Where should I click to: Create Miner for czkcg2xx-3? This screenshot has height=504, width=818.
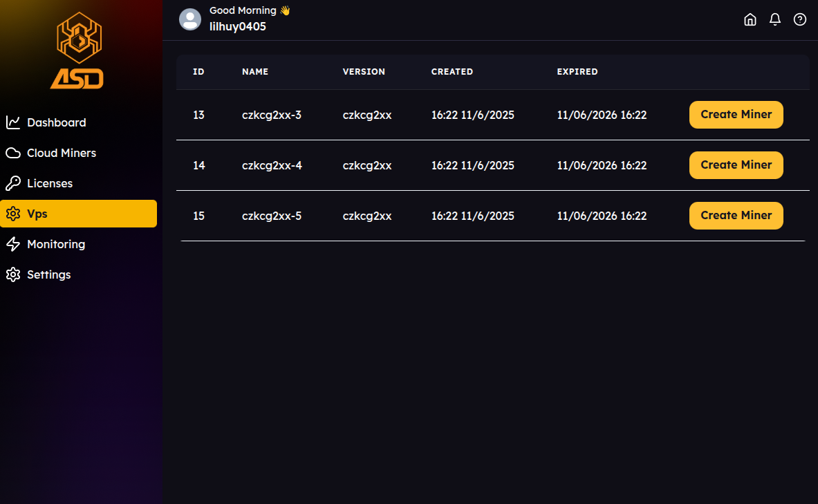pyautogui.click(x=736, y=115)
